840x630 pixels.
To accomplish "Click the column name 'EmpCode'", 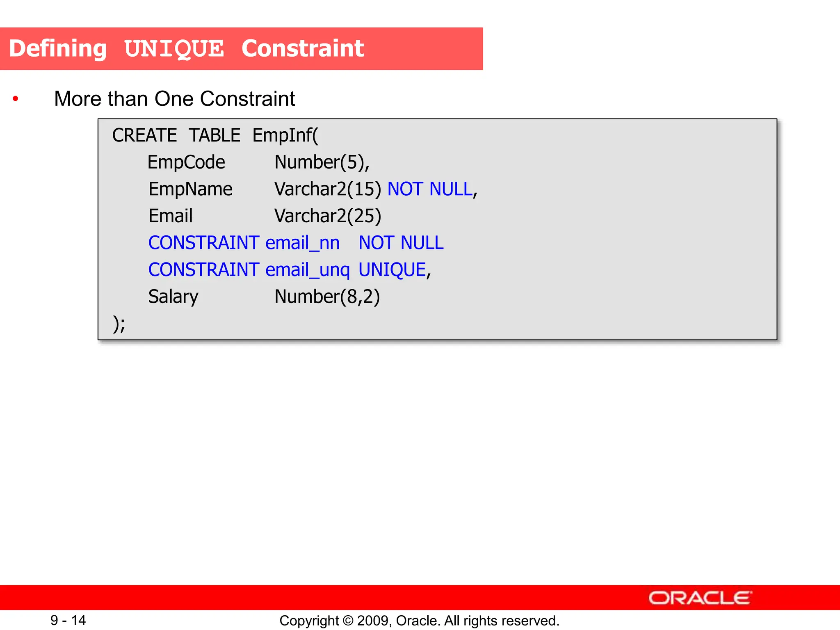I will tap(186, 162).
